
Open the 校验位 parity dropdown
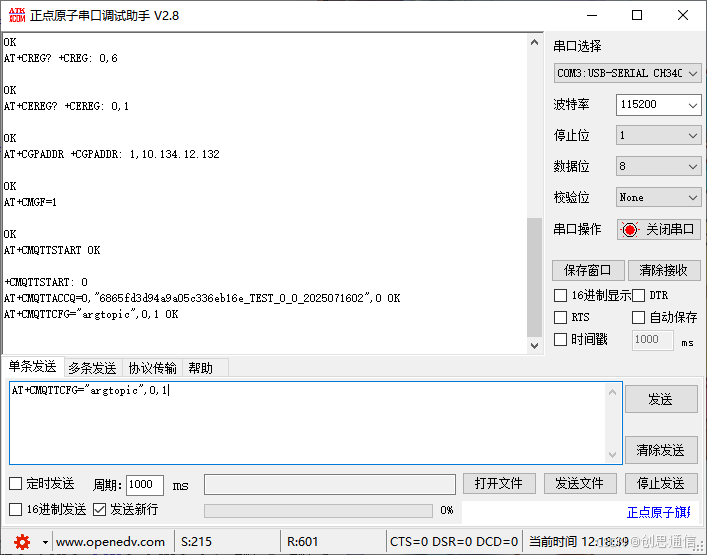coord(658,197)
